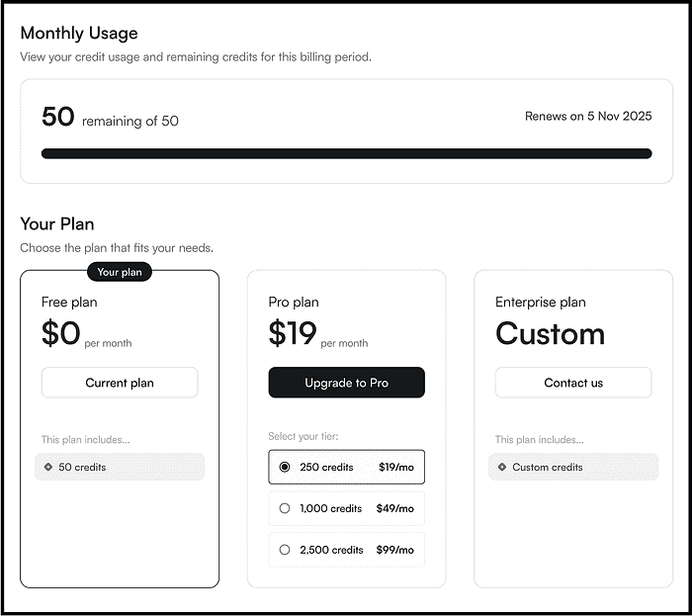Viewport: 692px width, 616px height.
Task: Click the Renews on 5 Nov 2025 text
Action: 588,117
